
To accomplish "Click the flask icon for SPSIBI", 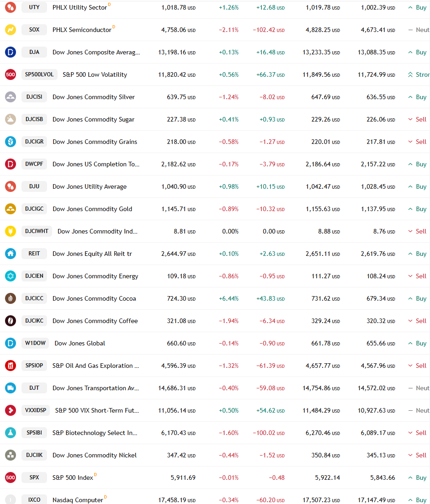I will [x=11, y=433].
